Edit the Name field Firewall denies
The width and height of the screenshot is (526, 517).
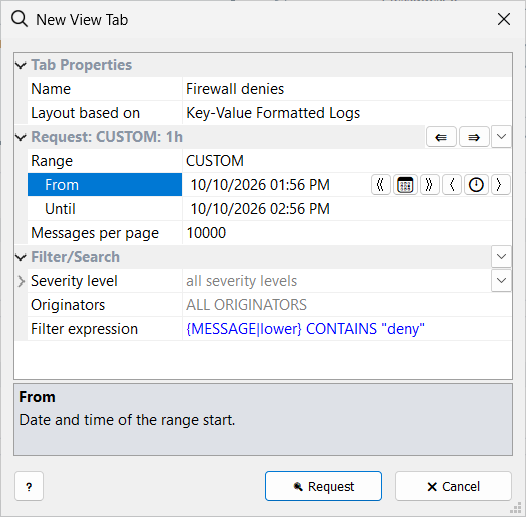click(347, 89)
